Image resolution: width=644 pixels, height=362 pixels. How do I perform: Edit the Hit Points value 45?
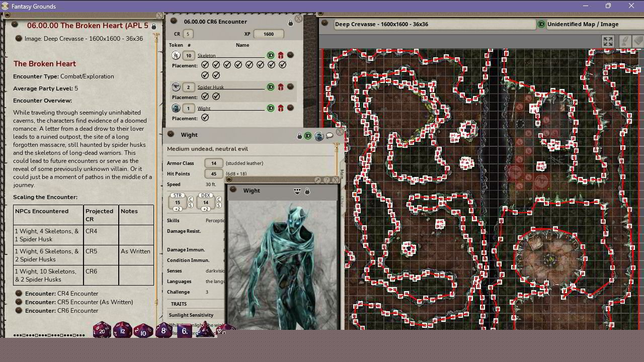coord(214,173)
